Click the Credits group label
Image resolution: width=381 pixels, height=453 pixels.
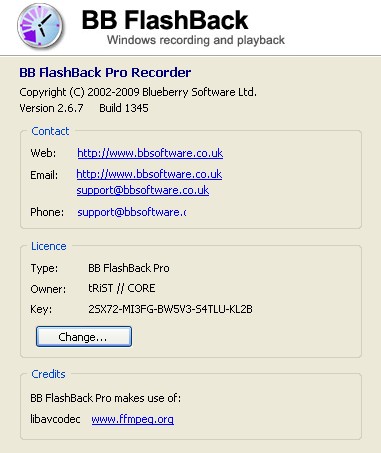click(x=48, y=374)
